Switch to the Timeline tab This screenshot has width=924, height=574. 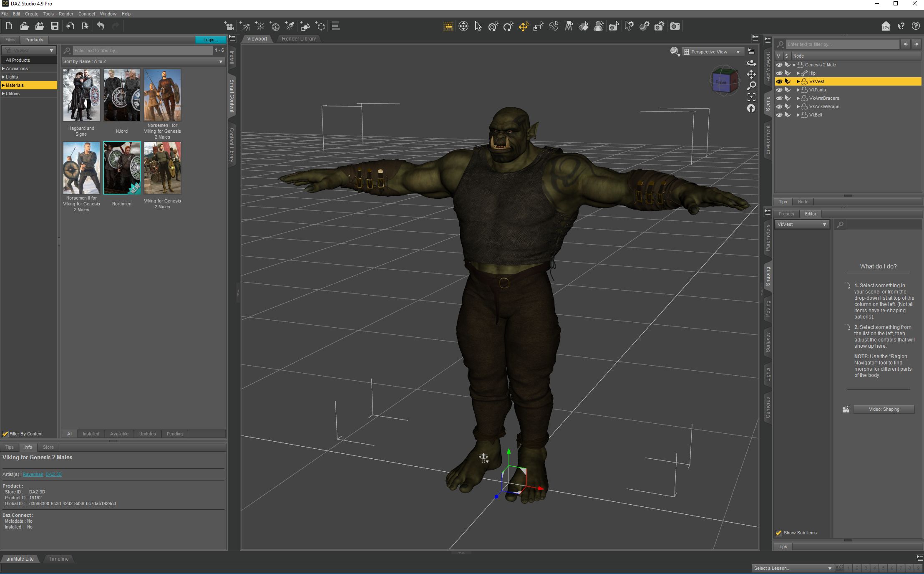[58, 559]
